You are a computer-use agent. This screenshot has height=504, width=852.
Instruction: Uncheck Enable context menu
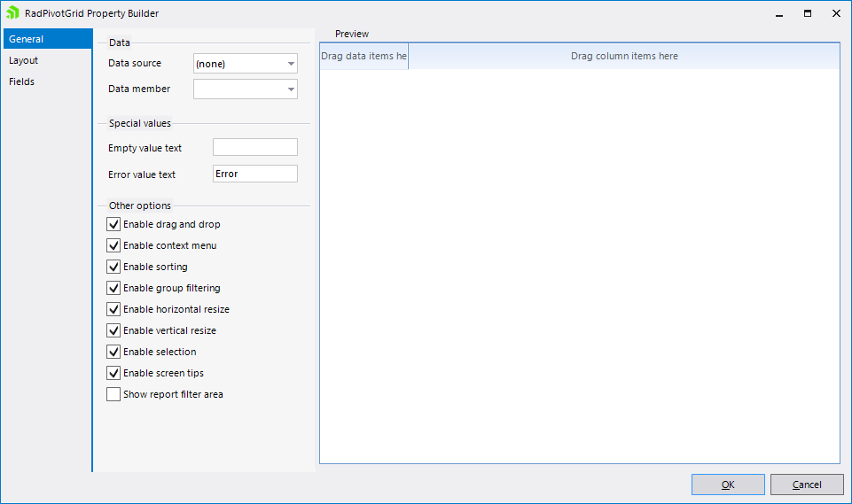(x=113, y=245)
